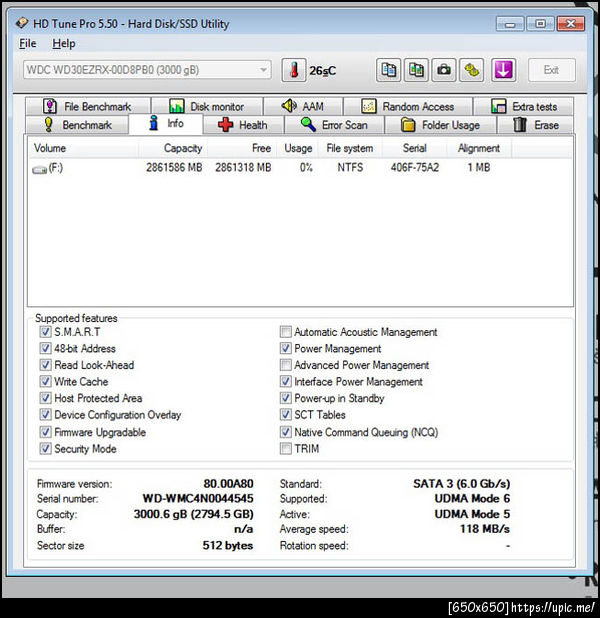Toggle the Firmware Upgradable checkbox
This screenshot has width=600, height=618.
(45, 432)
